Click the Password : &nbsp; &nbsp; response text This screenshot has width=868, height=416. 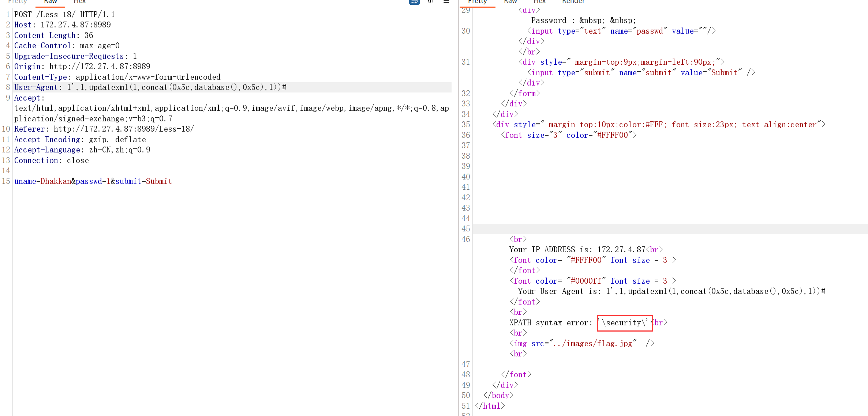click(x=584, y=20)
